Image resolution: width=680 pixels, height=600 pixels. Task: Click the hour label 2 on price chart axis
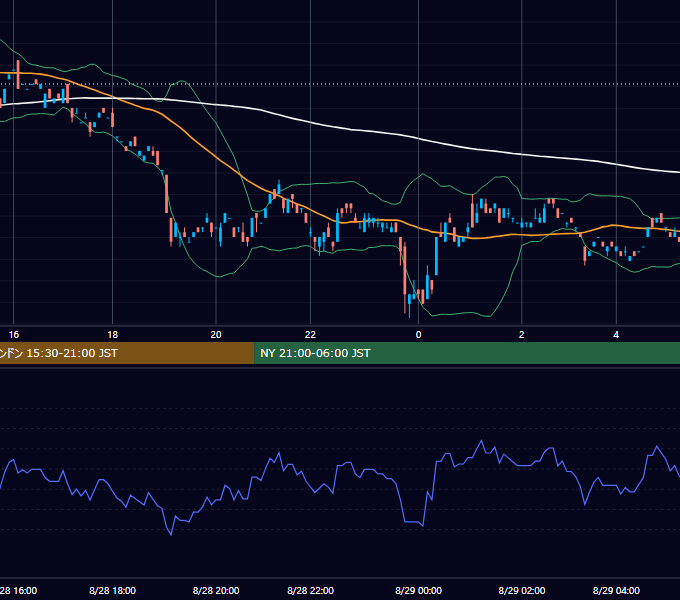pyautogui.click(x=521, y=335)
